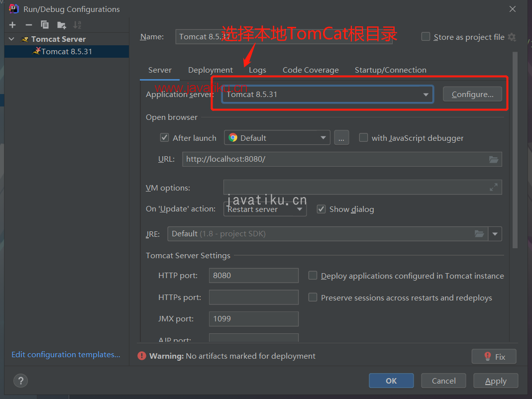
Task: Enable Deploy applications configured in Tomcat instance
Action: 313,275
